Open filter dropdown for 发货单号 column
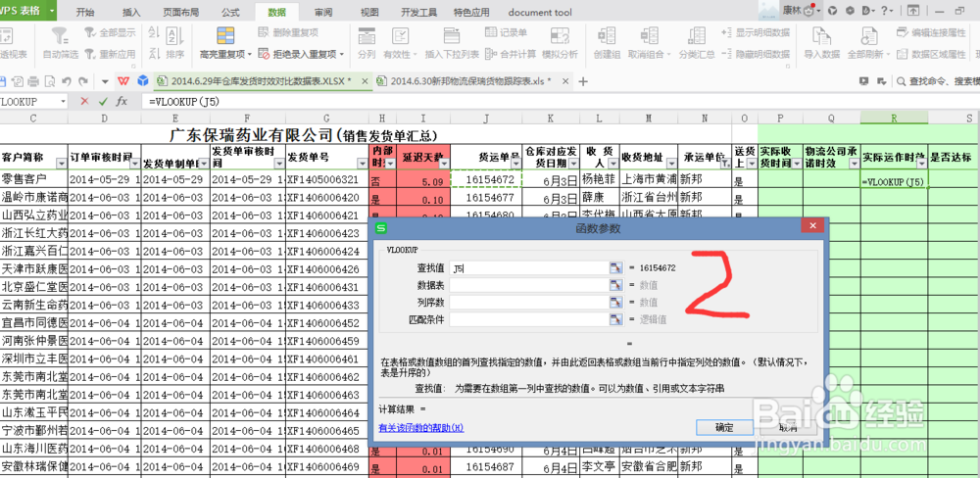Screen dimensions: 980x478 click(362, 163)
